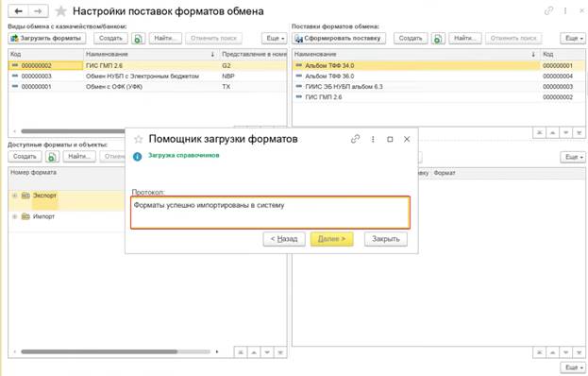The image size is (588, 376).
Task: Jump to last row in Поставки list
Action: point(579,132)
